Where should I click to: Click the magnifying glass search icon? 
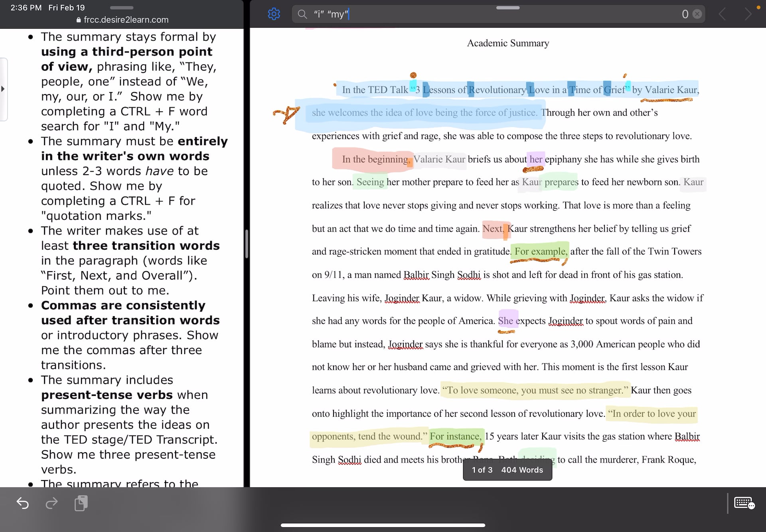point(302,14)
